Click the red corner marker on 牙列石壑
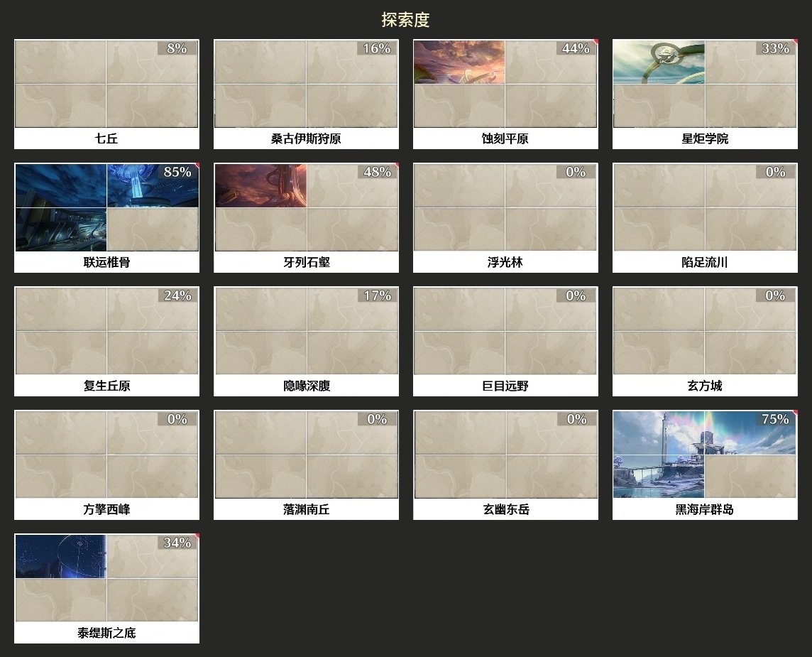 [397, 164]
